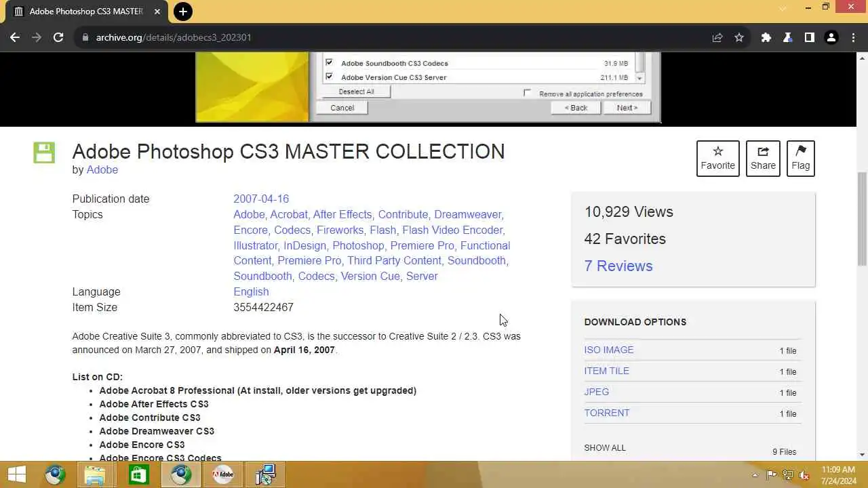Open the Flash Video Encoder topic link

click(452, 230)
